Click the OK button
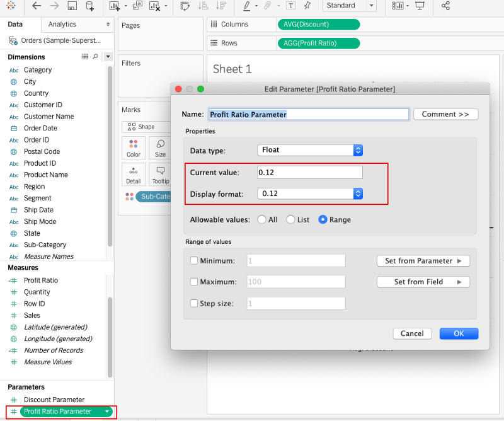Screen dimensions: 504x421 coord(459,333)
